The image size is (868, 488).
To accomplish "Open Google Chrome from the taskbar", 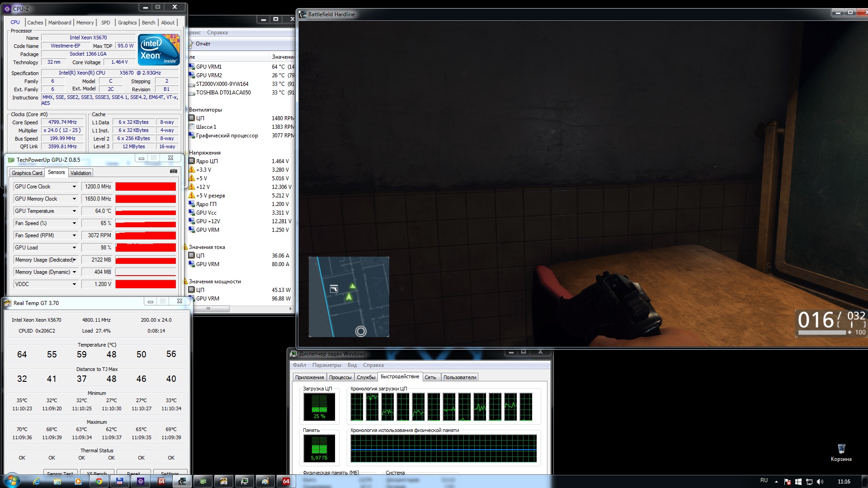I will tap(99, 481).
